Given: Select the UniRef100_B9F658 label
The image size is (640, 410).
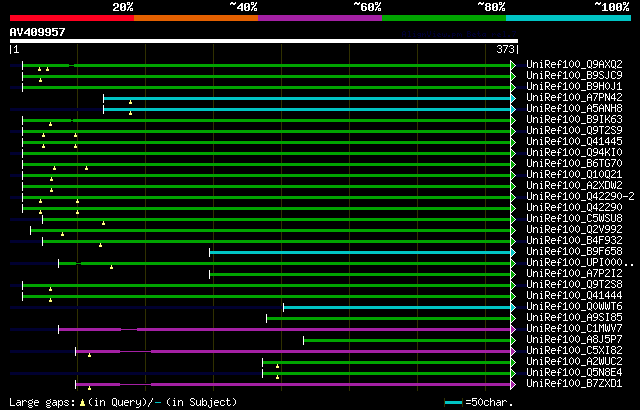Looking at the screenshot, I should click(574, 252).
